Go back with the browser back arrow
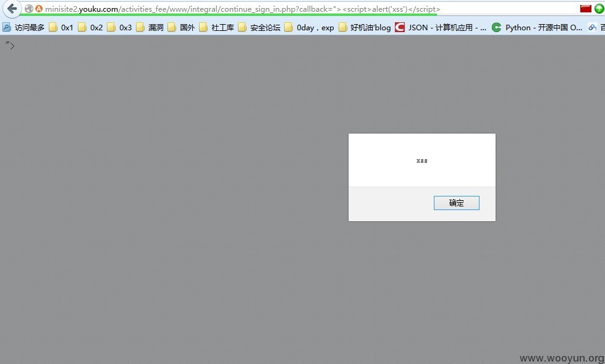The height and width of the screenshot is (364, 605). click(12, 9)
